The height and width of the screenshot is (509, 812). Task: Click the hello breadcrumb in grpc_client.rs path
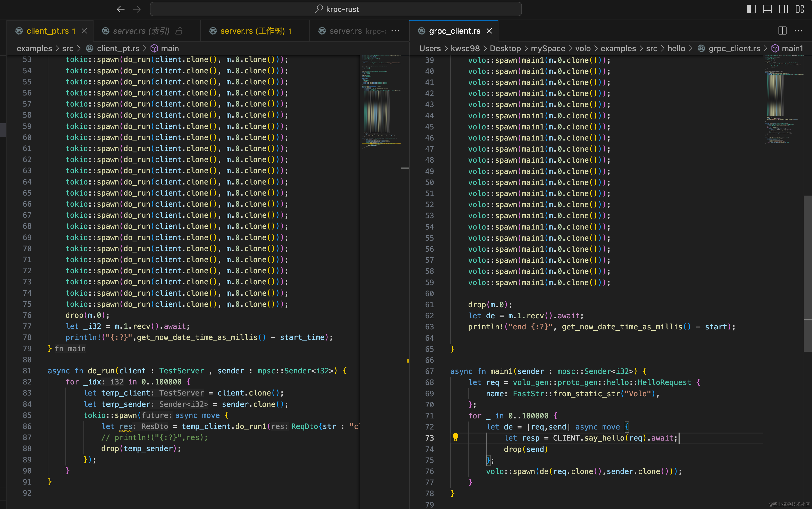click(676, 48)
